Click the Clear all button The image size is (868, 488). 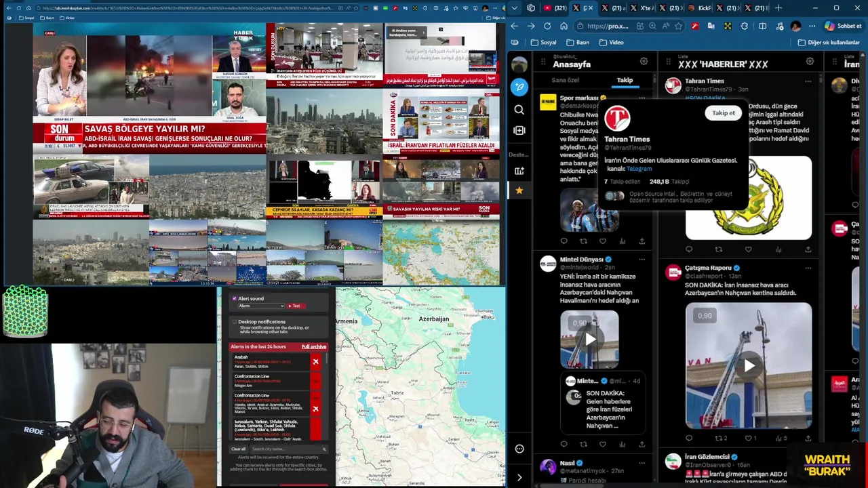click(x=238, y=449)
